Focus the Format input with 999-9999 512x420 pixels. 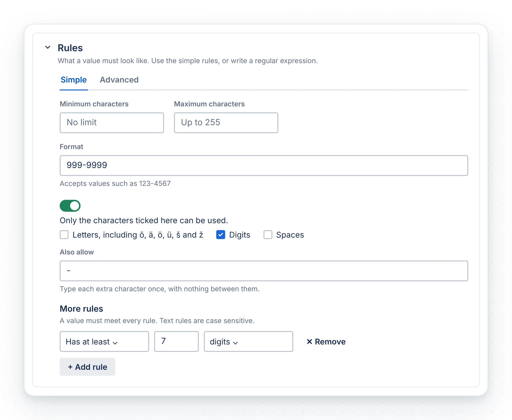click(264, 165)
